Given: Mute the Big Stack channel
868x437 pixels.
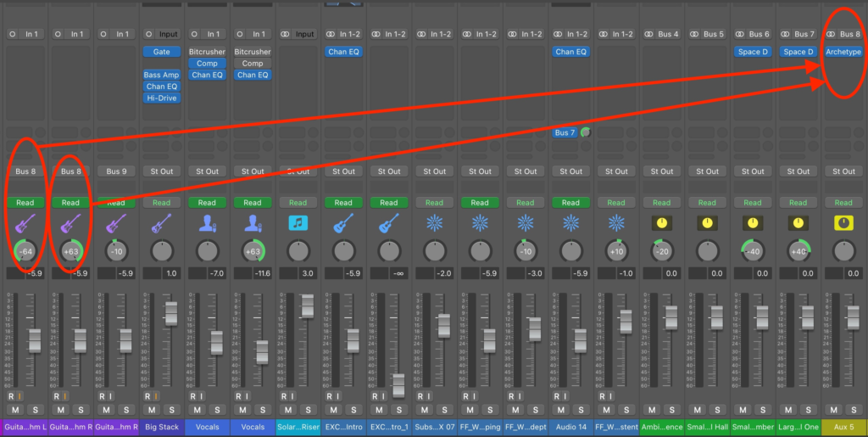Looking at the screenshot, I should pyautogui.click(x=152, y=411).
